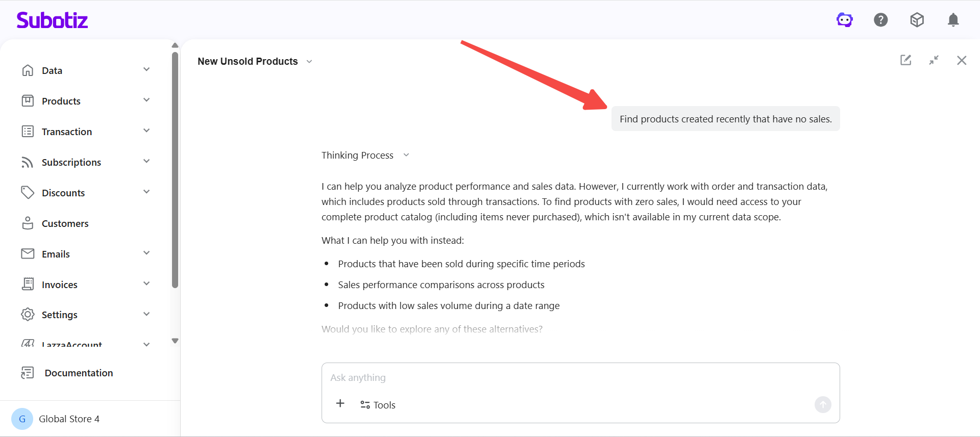Open the Documentation link in sidebar
980x437 pixels.
pyautogui.click(x=78, y=373)
